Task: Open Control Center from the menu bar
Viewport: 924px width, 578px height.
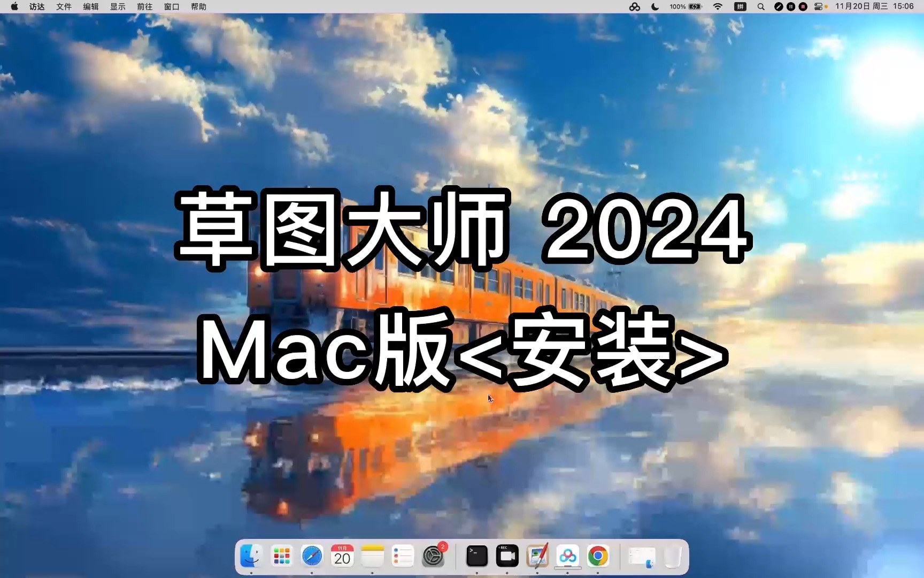Action: (818, 6)
